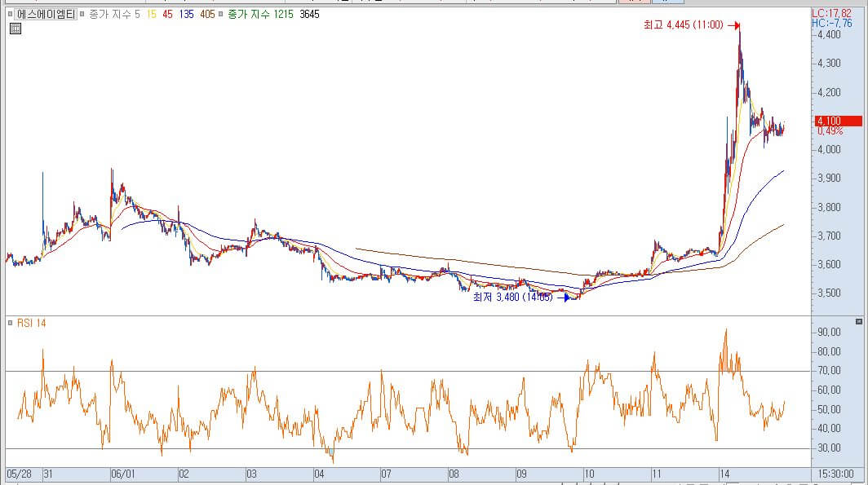Select the brown 405 moving average label
The height and width of the screenshot is (485, 868).
pyautogui.click(x=207, y=15)
